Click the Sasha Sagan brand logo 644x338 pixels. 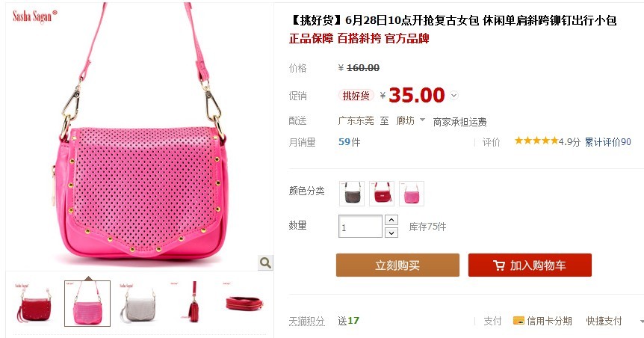34,16
